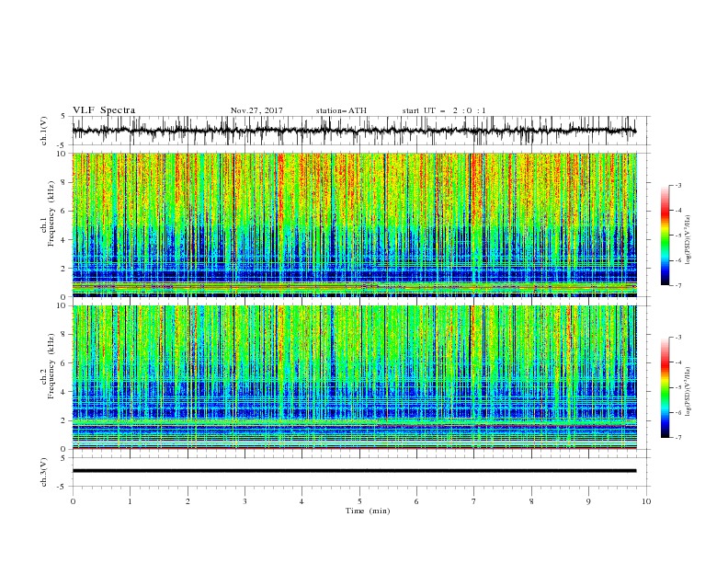Click ch.2 frequency tick label '8'
This screenshot has width=728, height=563.
click(64, 335)
